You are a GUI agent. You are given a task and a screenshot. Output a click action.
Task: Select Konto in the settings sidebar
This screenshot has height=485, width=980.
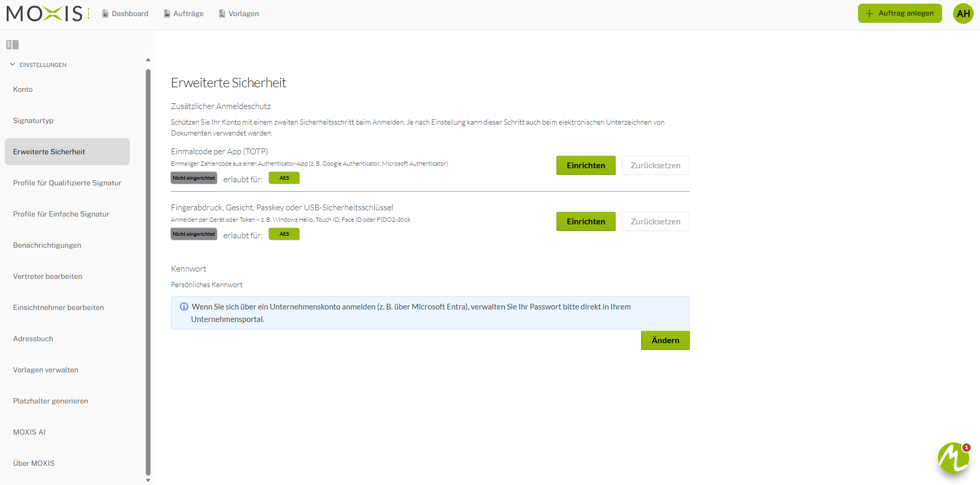(67, 89)
